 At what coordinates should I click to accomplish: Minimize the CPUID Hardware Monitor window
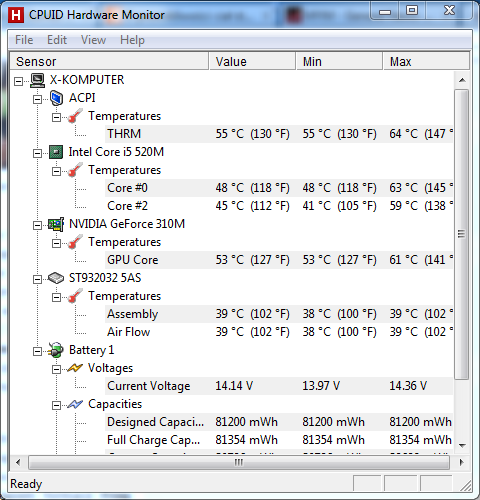pos(385,11)
